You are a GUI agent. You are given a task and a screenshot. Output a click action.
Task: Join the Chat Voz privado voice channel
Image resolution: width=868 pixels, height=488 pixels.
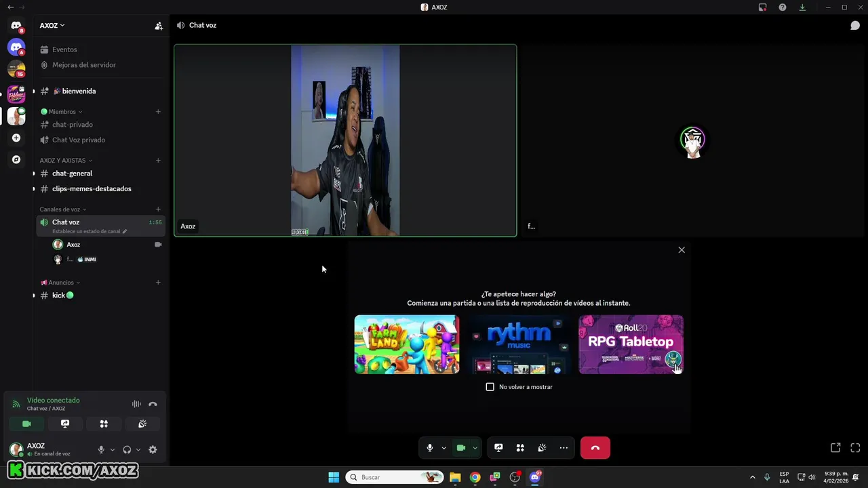tap(100, 140)
